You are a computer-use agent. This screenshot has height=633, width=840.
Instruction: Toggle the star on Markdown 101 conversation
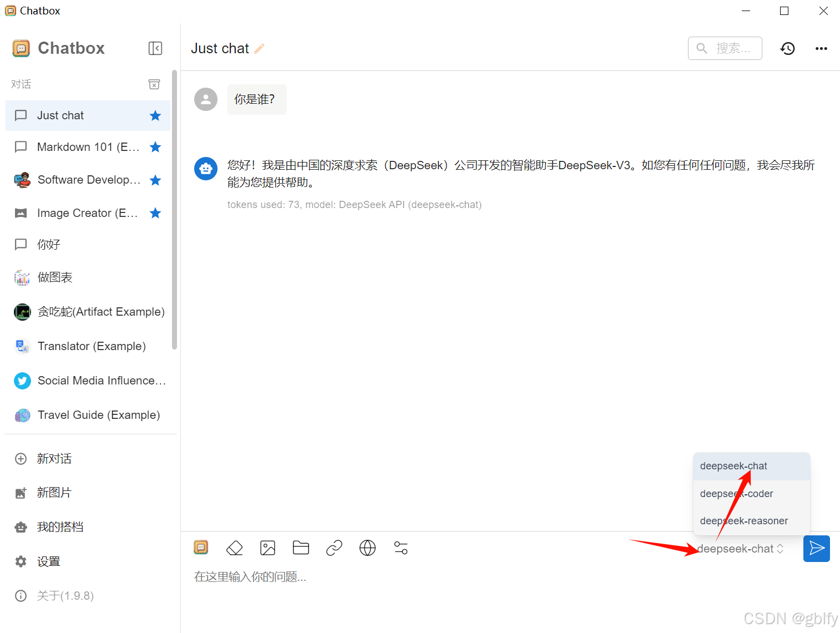point(155,147)
